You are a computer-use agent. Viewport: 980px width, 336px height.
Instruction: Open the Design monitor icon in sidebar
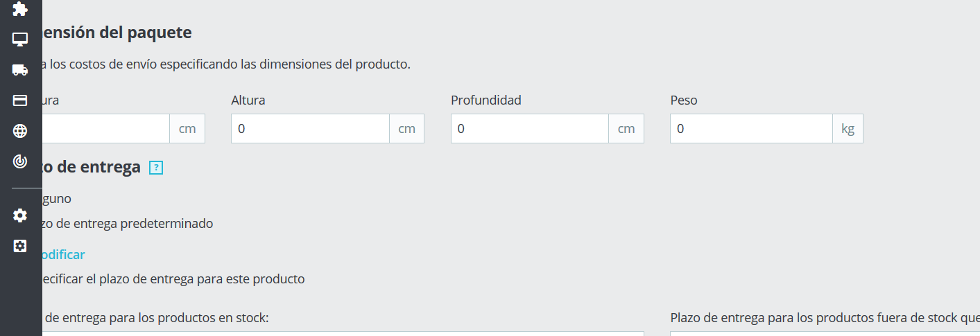20,39
